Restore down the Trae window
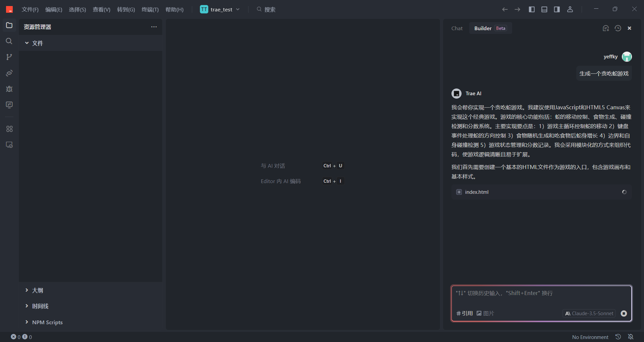This screenshot has width=644, height=342. coord(615,9)
